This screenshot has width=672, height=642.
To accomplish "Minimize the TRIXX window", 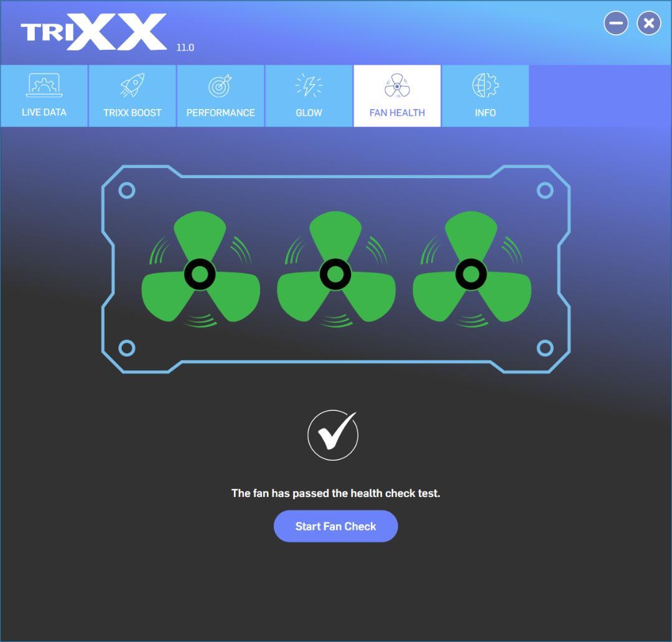I will [x=616, y=24].
